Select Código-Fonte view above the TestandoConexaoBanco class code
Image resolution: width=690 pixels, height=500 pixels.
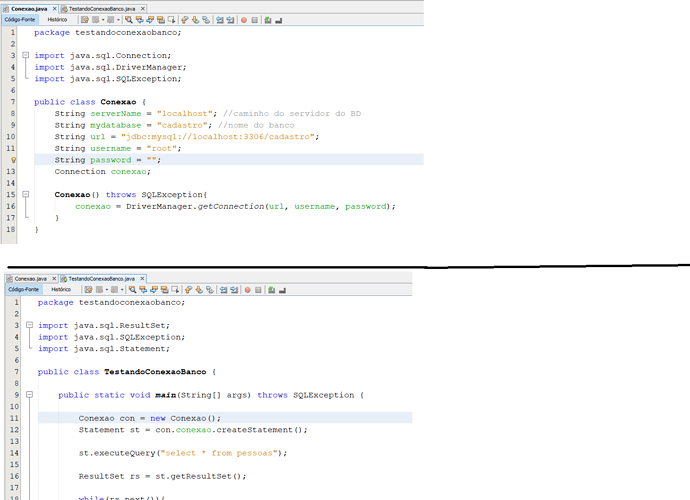tap(24, 289)
